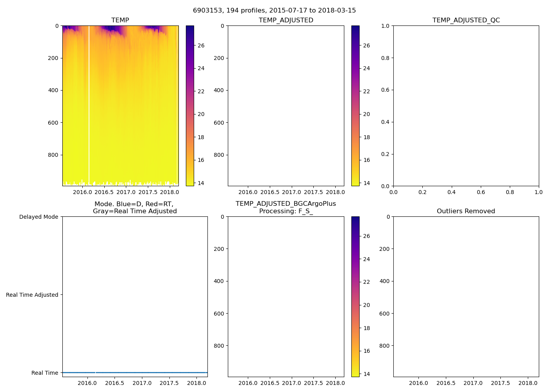Click the TEMP heatmap data area
Viewport: 549px width, 392px height.
click(x=129, y=118)
